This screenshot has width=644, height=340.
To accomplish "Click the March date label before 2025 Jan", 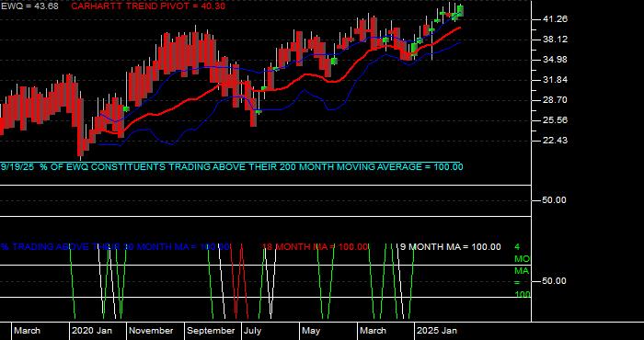I will (x=373, y=331).
